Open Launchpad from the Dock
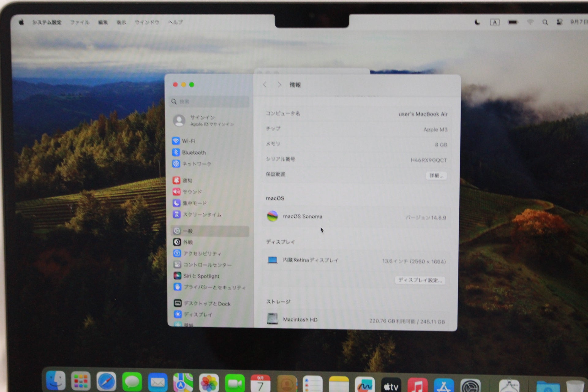This screenshot has width=588, height=392. point(81,381)
